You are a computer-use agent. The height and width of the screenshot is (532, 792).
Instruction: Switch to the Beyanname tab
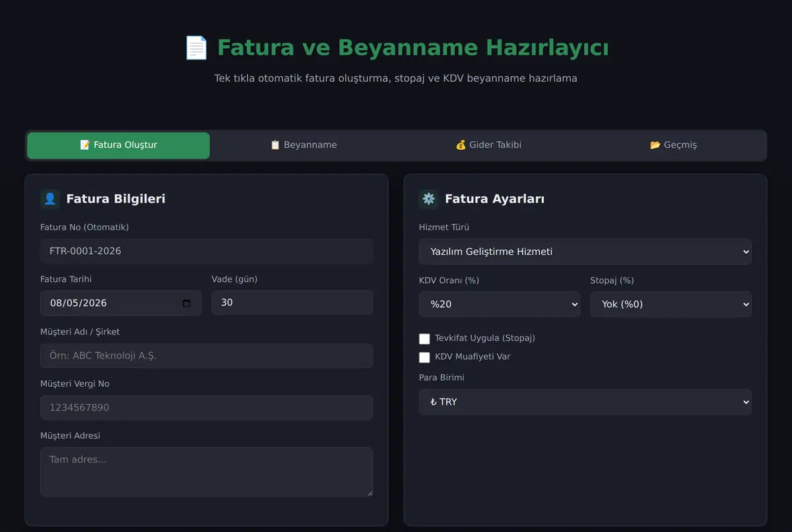(x=304, y=145)
